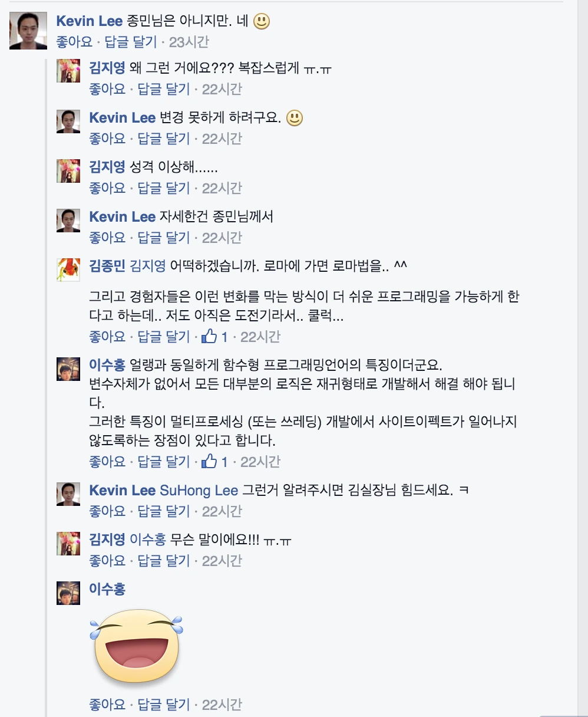This screenshot has height=717, width=588.
Task: Click the thumbs-up like count icon on 김종민's comment
Action: [210, 336]
